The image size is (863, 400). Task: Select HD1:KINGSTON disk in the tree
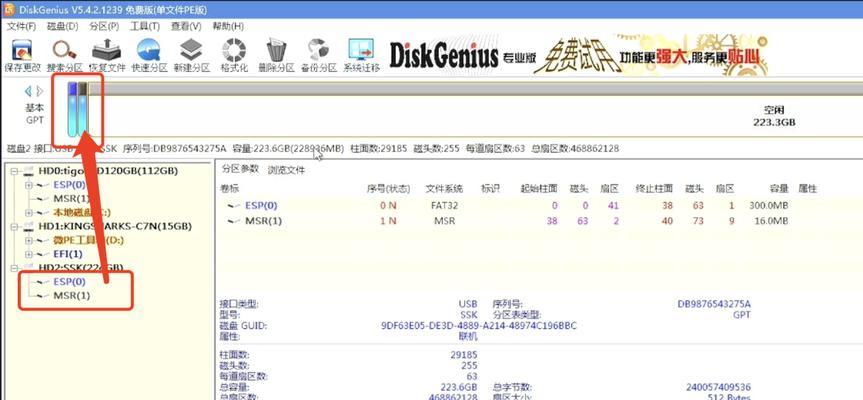coord(115,226)
